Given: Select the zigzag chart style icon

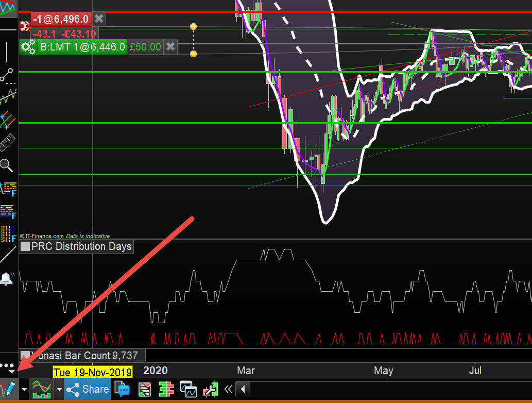Looking at the screenshot, I should pyautogui.click(x=8, y=7).
